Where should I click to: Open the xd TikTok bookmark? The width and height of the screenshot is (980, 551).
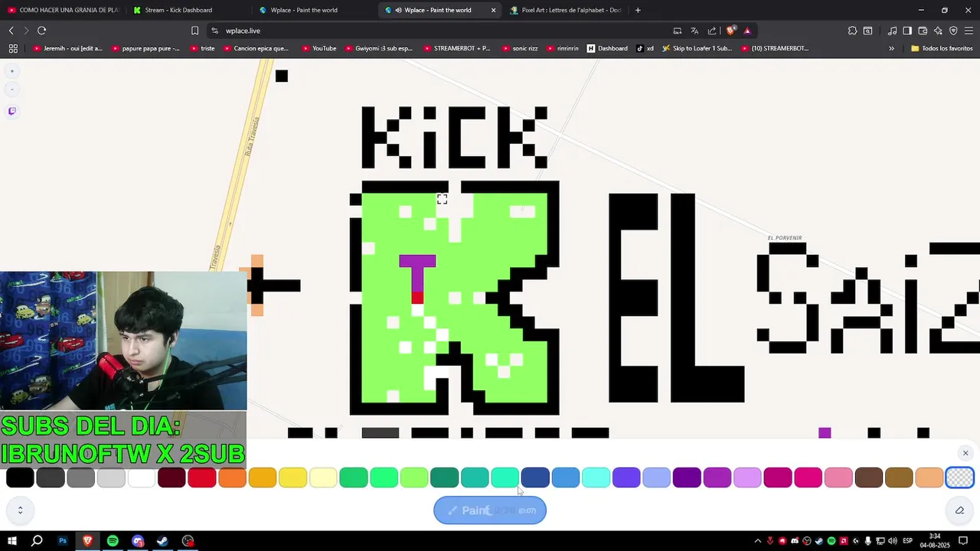[x=645, y=48]
